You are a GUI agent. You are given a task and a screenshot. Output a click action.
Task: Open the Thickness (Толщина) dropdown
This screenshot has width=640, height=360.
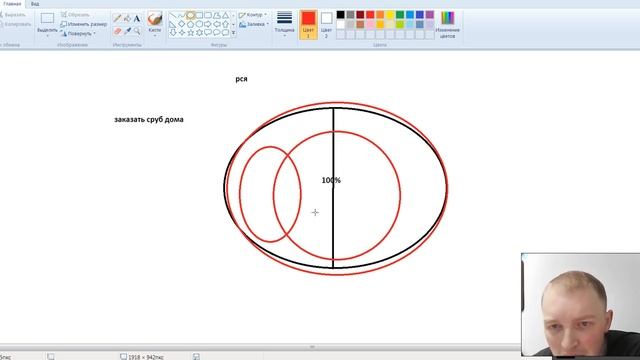284,24
